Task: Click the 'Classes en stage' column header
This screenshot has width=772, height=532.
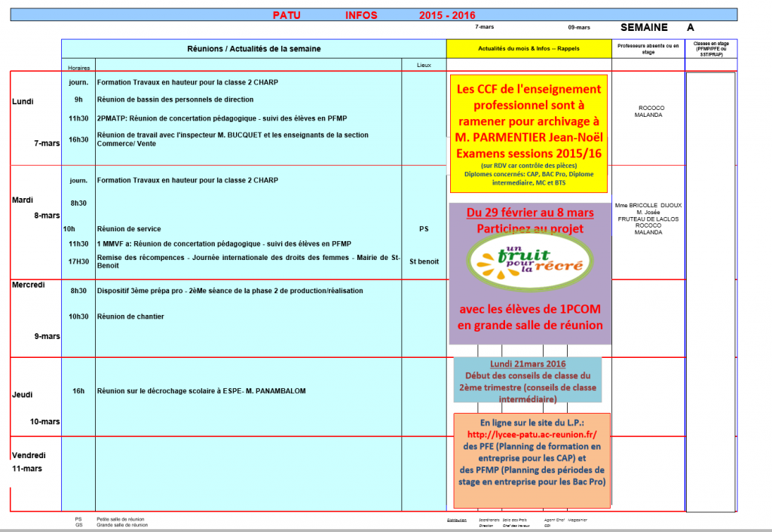Action: tap(711, 48)
